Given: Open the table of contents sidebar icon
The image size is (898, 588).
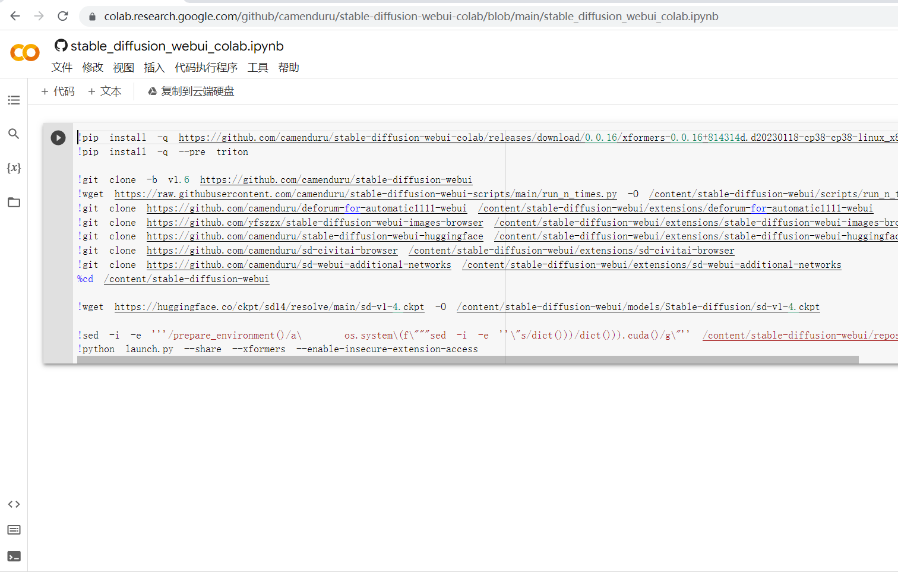Looking at the screenshot, I should 14,100.
